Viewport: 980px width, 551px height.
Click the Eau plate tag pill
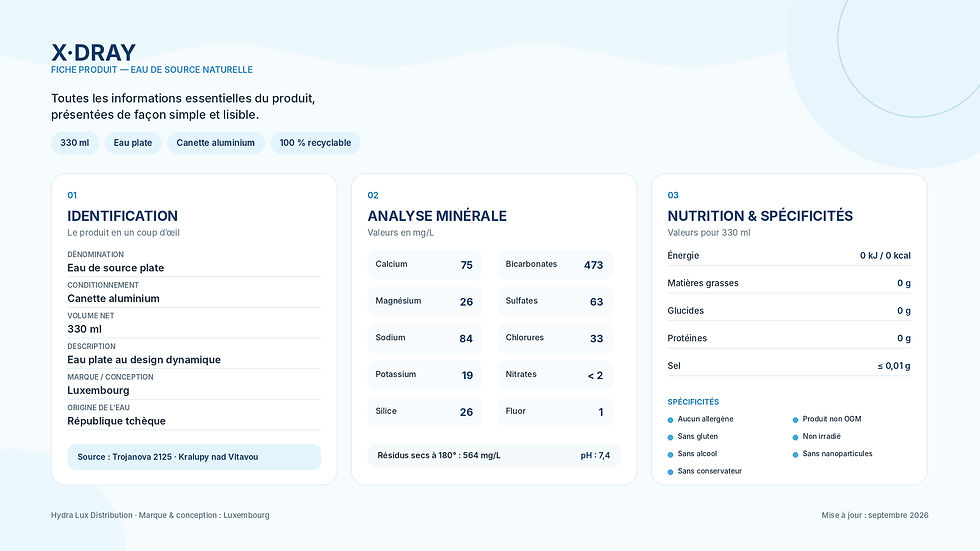132,143
